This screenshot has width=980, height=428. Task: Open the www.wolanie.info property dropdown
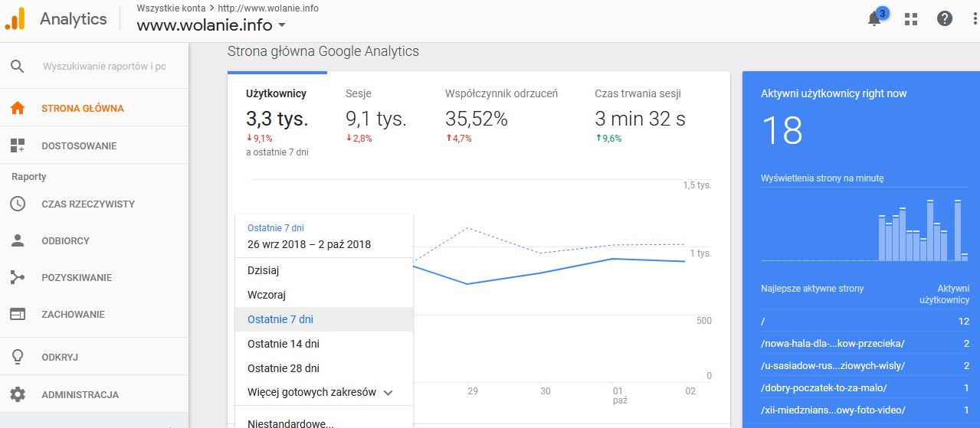[211, 25]
